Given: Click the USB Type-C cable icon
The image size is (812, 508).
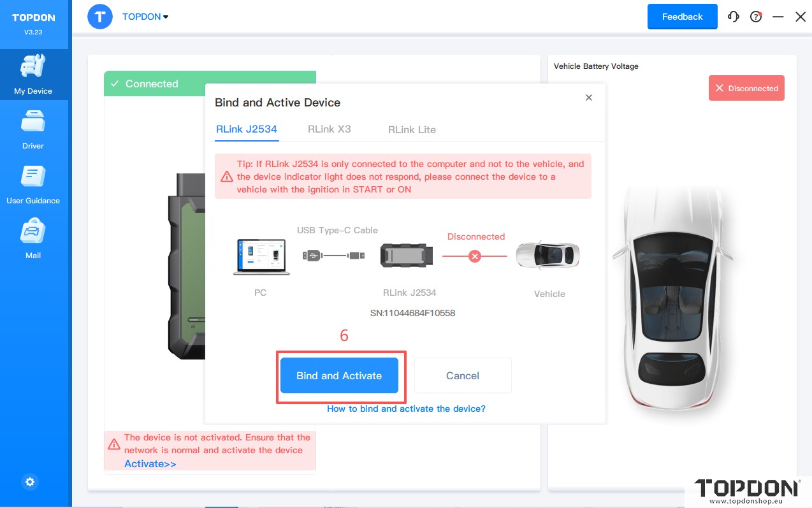Looking at the screenshot, I should [333, 256].
